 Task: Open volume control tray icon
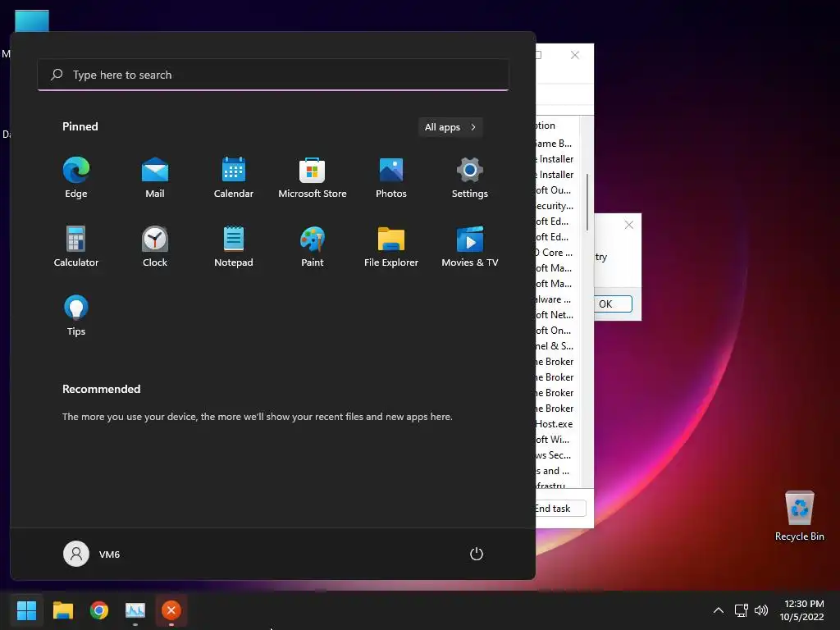click(x=760, y=610)
